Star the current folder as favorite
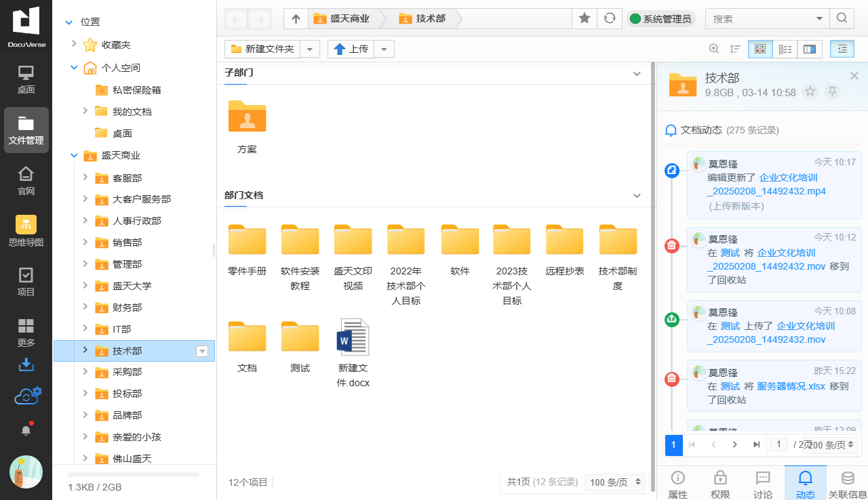868x500 pixels. click(585, 18)
